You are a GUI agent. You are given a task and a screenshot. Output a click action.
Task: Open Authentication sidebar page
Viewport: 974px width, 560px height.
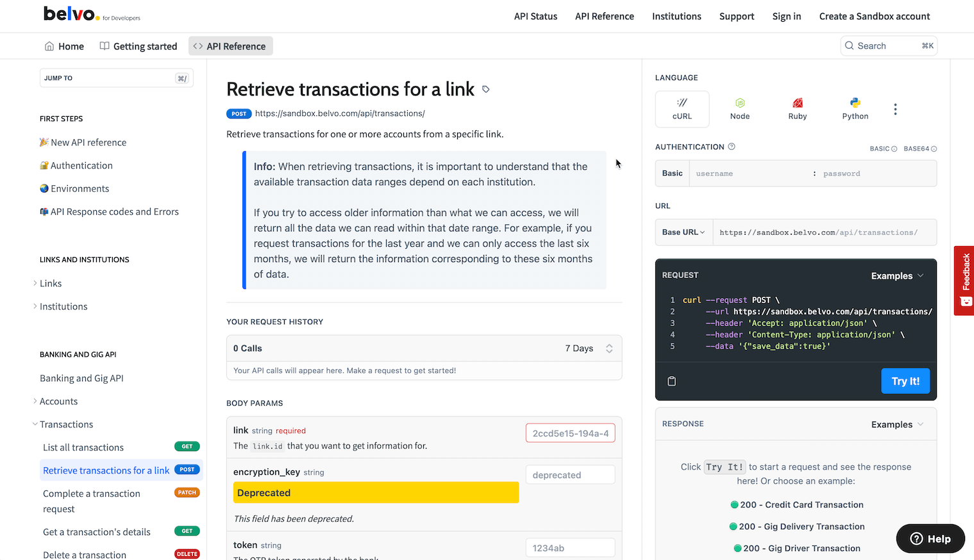pyautogui.click(x=76, y=165)
